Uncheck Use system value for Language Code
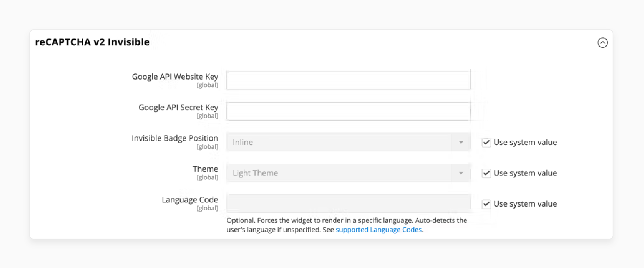Image resolution: width=644 pixels, height=268 pixels. pos(486,204)
